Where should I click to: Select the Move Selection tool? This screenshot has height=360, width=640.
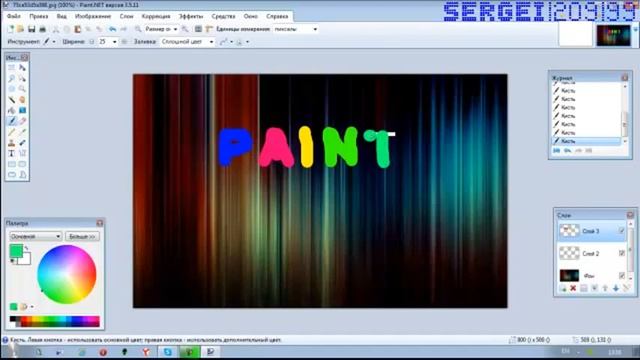tap(22, 78)
